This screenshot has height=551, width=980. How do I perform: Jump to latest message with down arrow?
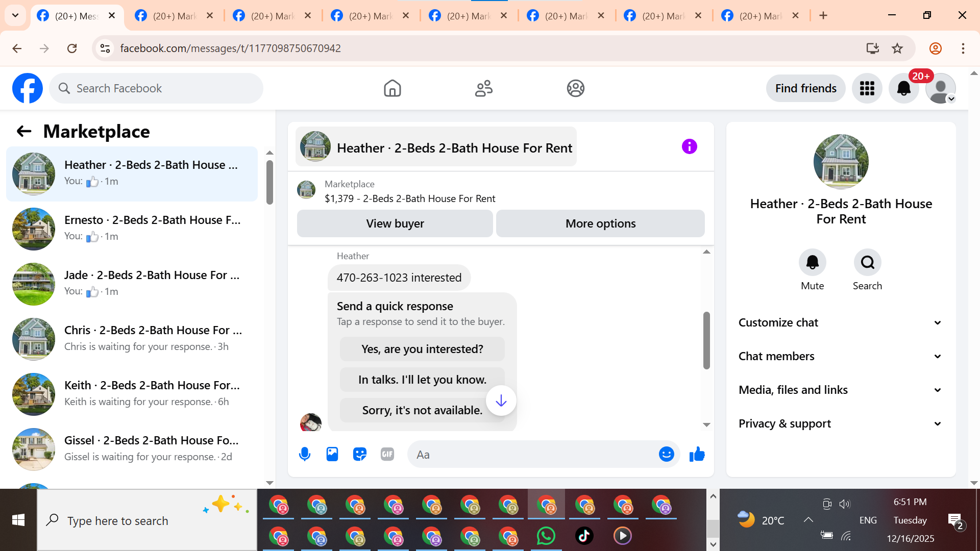pyautogui.click(x=501, y=401)
